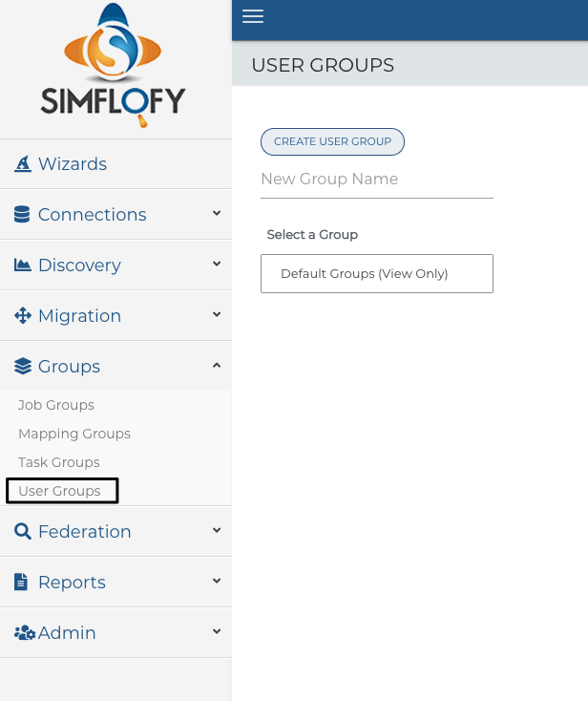The height and width of the screenshot is (701, 588).
Task: Expand the Admin section chevron
Action: 217,631
